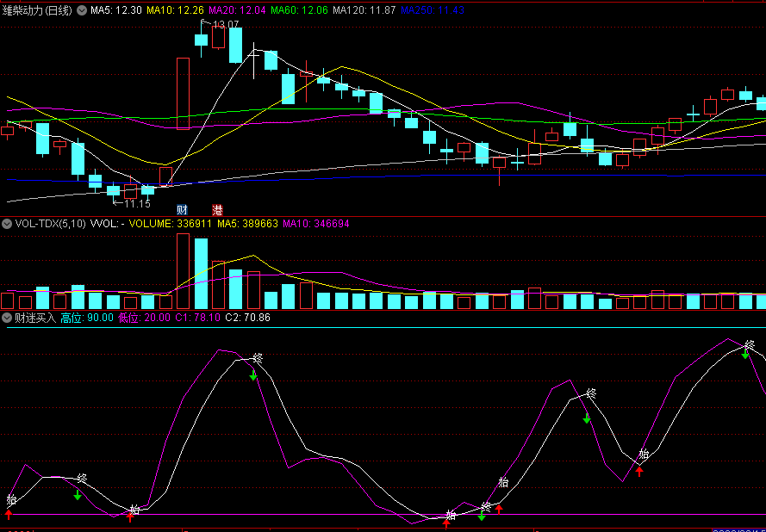This screenshot has width=766, height=532.
Task: Click the 13.07 high price annotation
Action: (x=225, y=24)
